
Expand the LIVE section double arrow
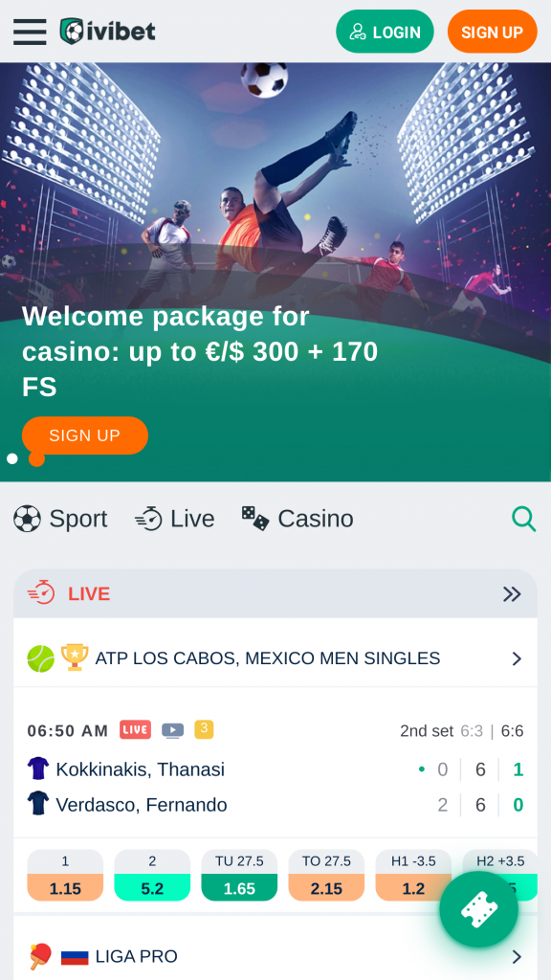(x=513, y=593)
